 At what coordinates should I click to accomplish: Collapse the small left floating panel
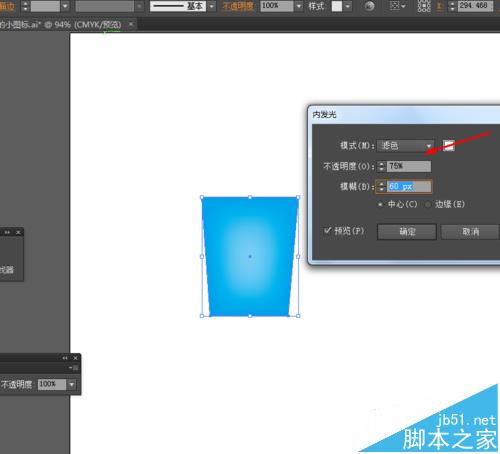click(x=7, y=232)
